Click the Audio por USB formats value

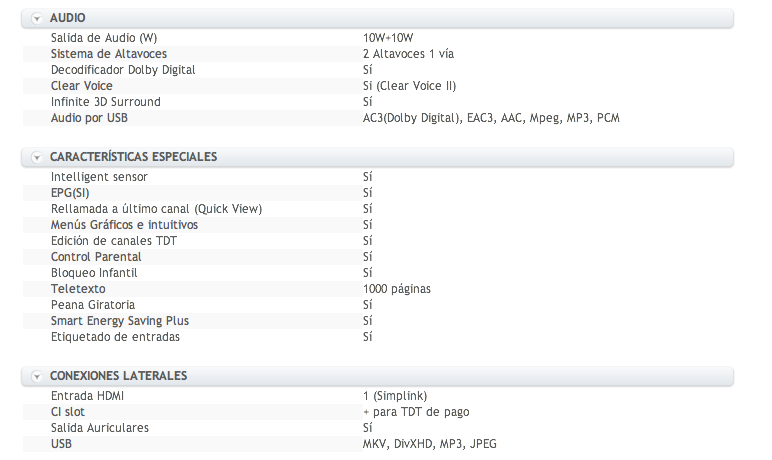[x=491, y=118]
